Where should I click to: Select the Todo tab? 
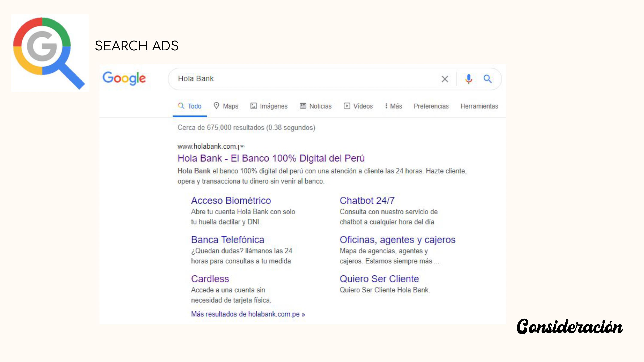click(x=190, y=106)
